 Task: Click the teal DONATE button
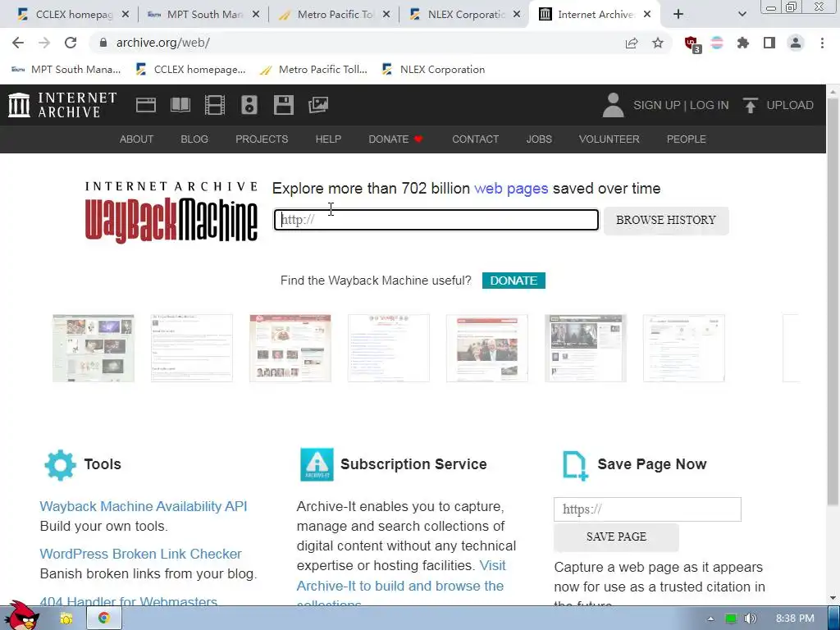(514, 281)
